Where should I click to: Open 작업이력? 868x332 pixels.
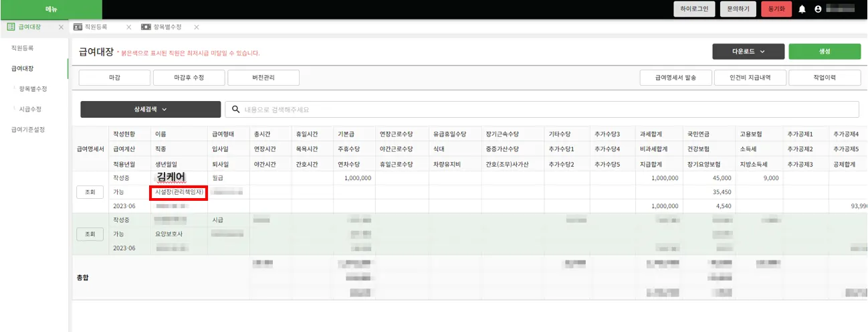(825, 78)
